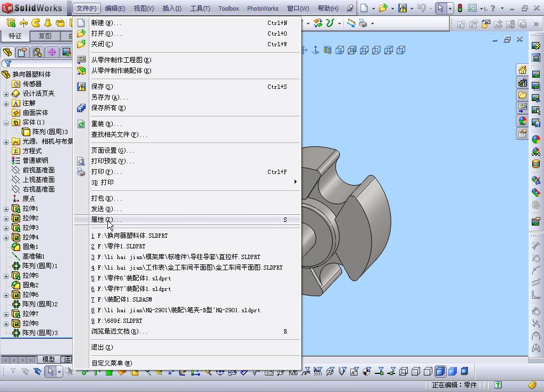544x392 pixels.
Task: Select 普通碳钢 material in tree
Action: [x=30, y=160]
